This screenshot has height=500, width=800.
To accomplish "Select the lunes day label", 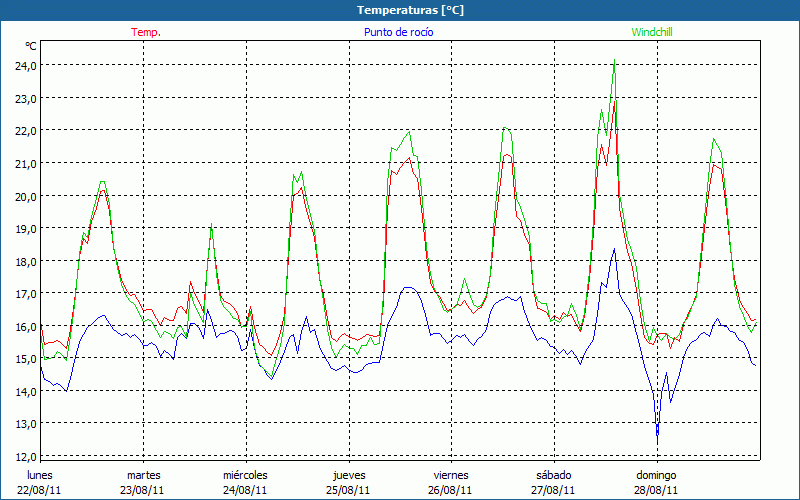I will 40,475.
